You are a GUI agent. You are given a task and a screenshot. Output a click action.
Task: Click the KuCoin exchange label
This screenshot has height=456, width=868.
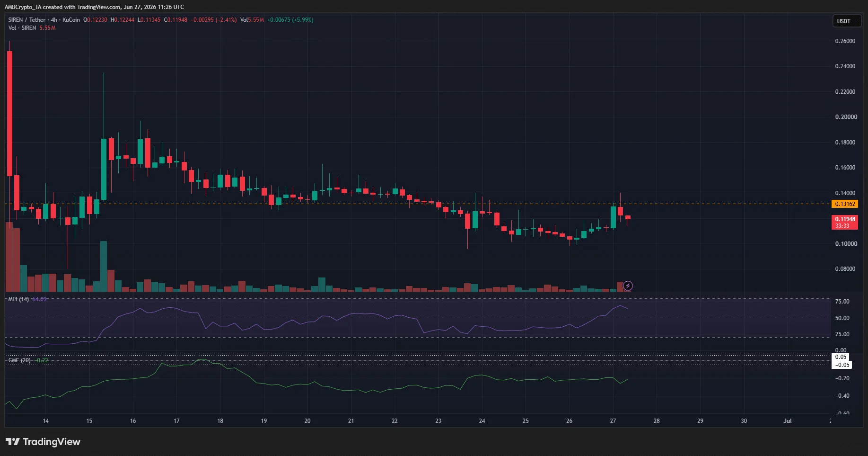[x=71, y=20]
